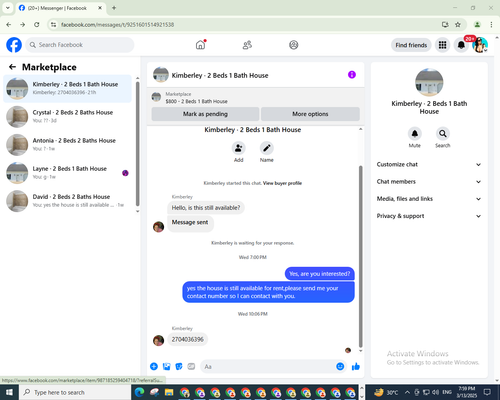500x400 pixels.
Task: Open Chrome tab search dropdown arrow
Action: (x=8, y=8)
